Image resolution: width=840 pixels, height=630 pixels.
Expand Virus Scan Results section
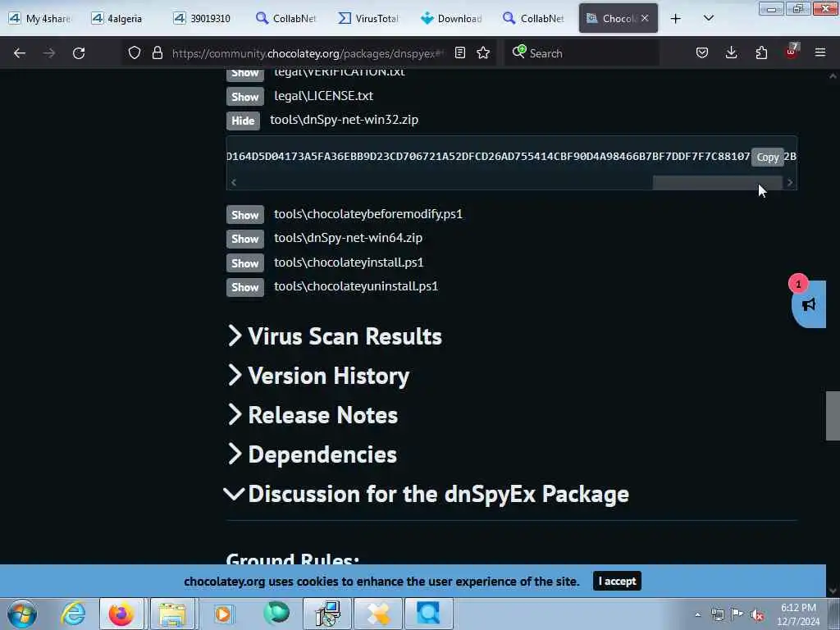[x=336, y=336]
